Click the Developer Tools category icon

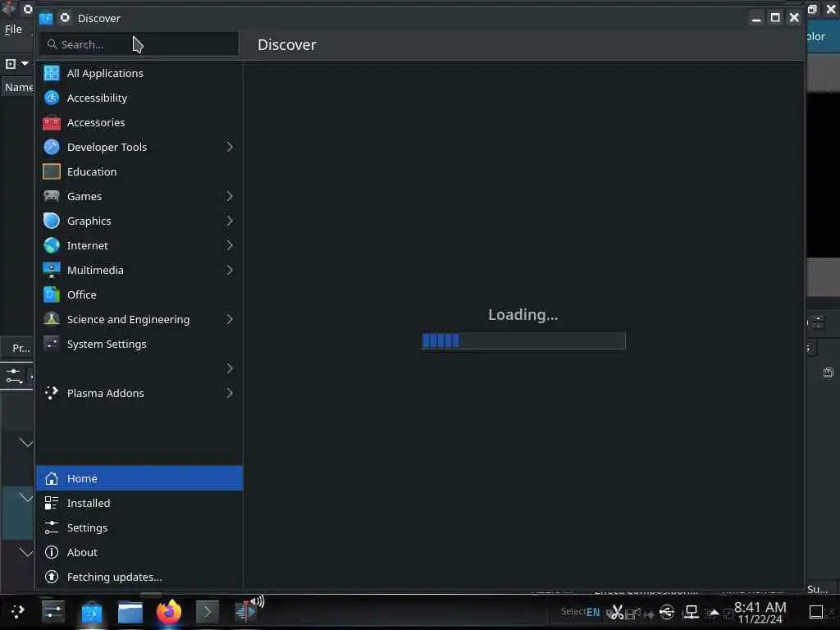click(x=52, y=147)
